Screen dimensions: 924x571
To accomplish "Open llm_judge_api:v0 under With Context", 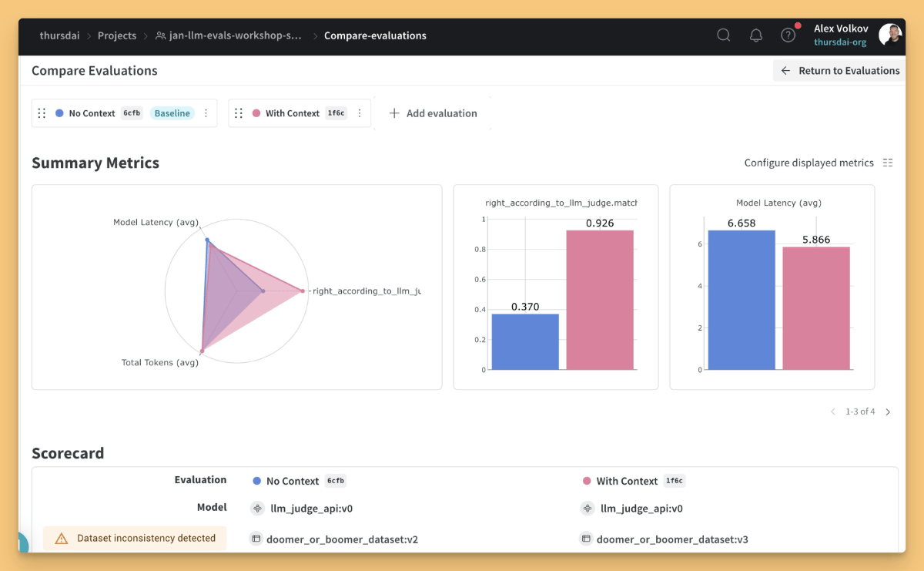I will (x=641, y=509).
